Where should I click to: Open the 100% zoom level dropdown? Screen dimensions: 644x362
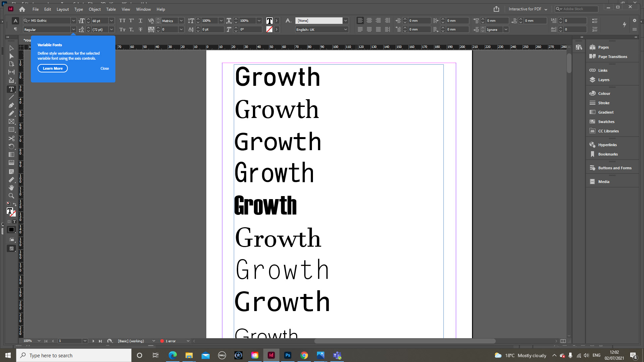(x=39, y=341)
